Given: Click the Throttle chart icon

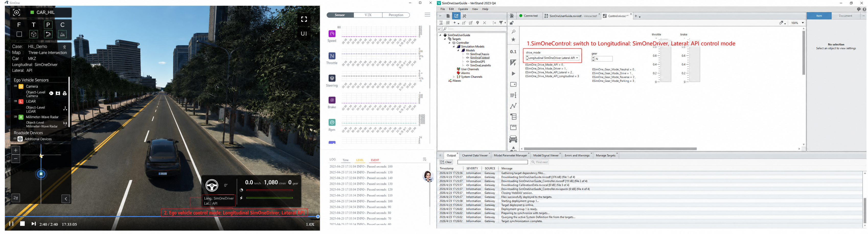Looking at the screenshot, I should tap(332, 56).
